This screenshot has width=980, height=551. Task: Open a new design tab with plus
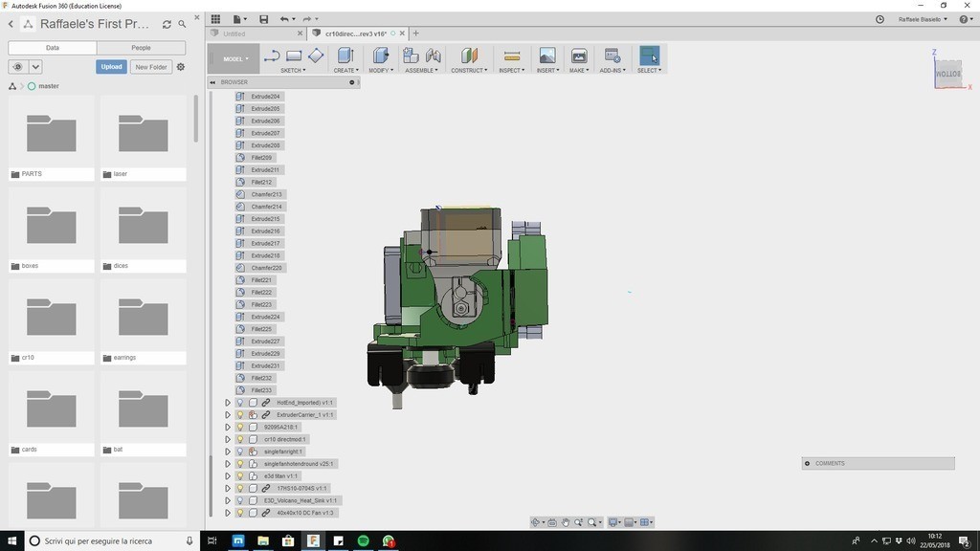click(x=415, y=33)
